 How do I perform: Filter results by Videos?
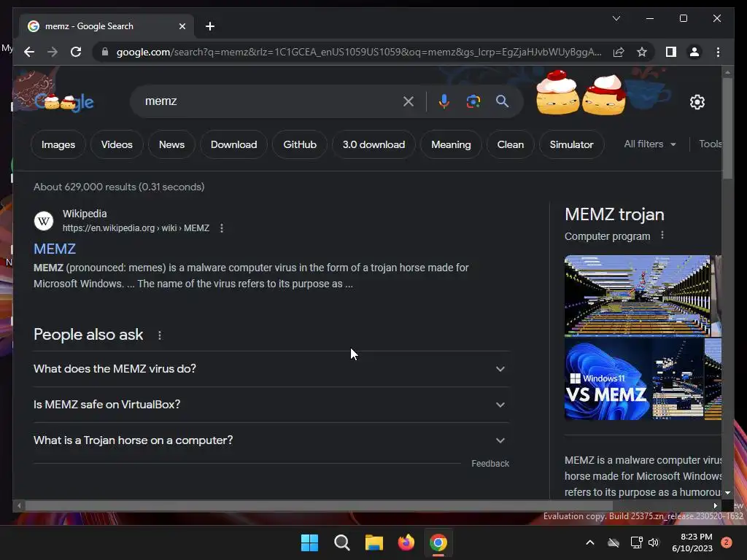117,144
